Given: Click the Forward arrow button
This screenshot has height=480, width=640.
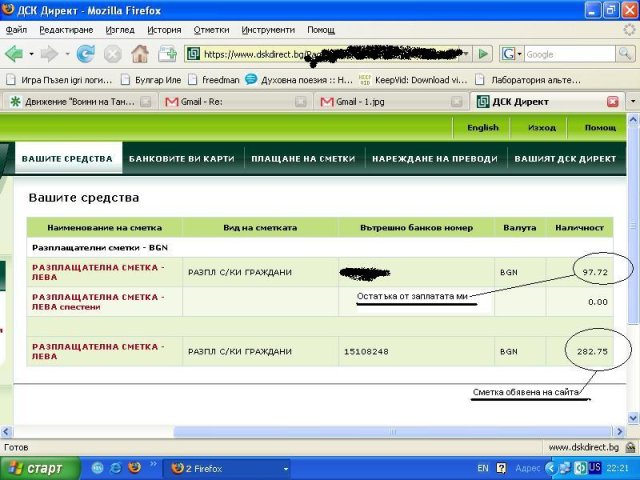Looking at the screenshot, I should pyautogui.click(x=49, y=54).
